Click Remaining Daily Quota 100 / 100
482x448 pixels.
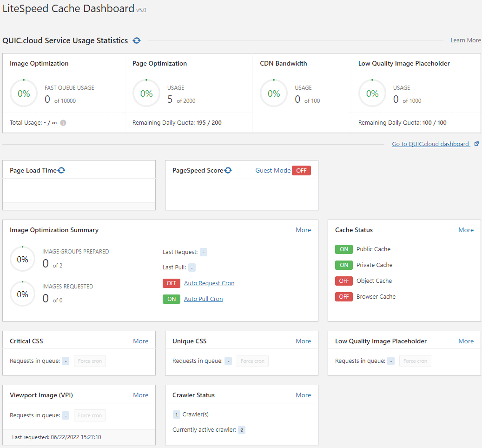402,122
